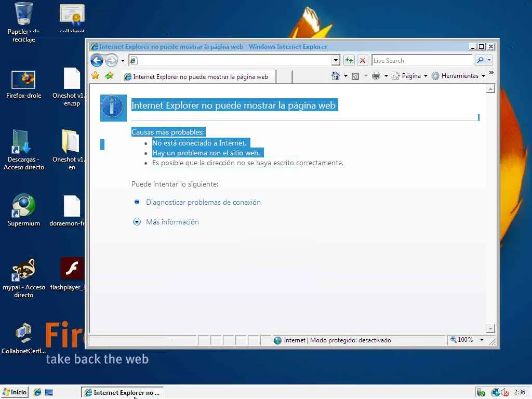
Task: Click Show Desktop quick launch icon
Action: (49, 392)
